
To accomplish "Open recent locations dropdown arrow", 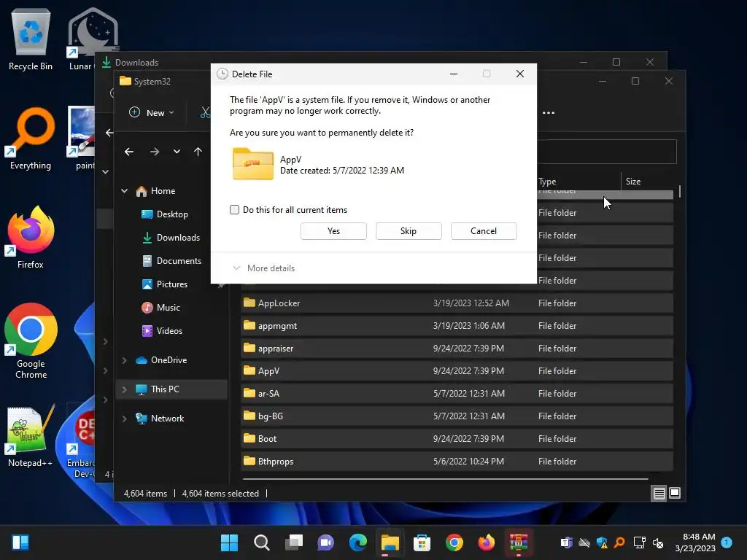I will [177, 152].
